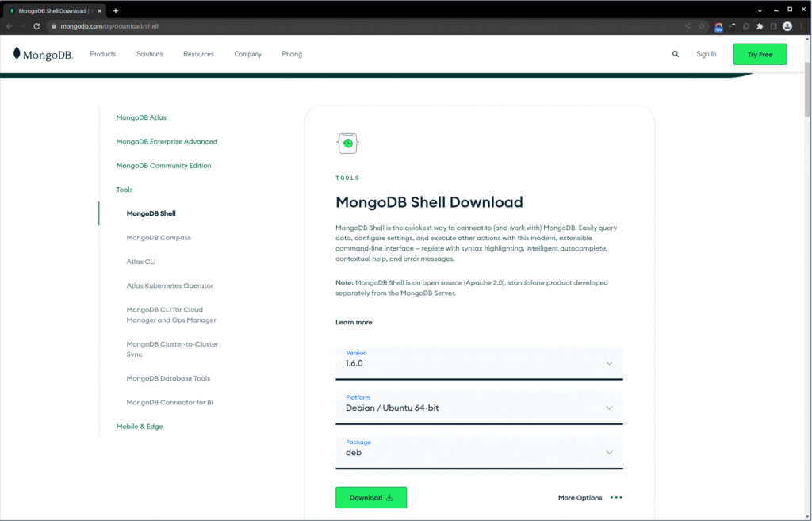Open the Company menu
The image size is (812, 521).
coord(247,54)
